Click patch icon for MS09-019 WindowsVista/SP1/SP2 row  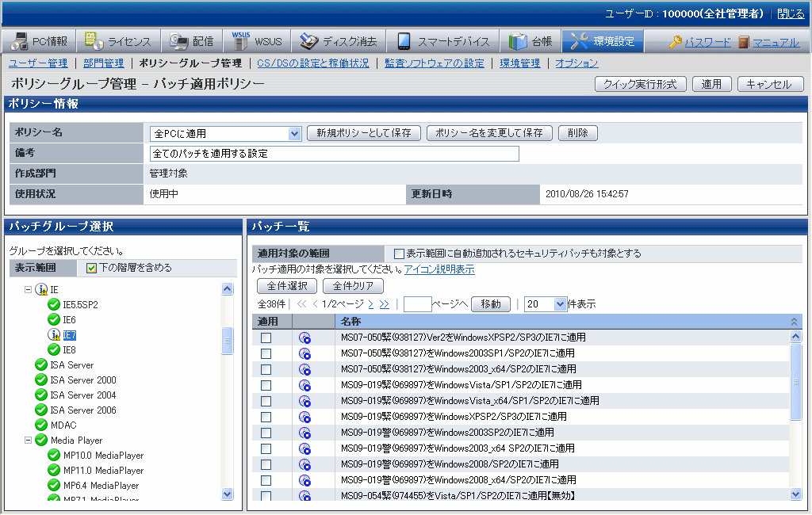[x=305, y=385]
